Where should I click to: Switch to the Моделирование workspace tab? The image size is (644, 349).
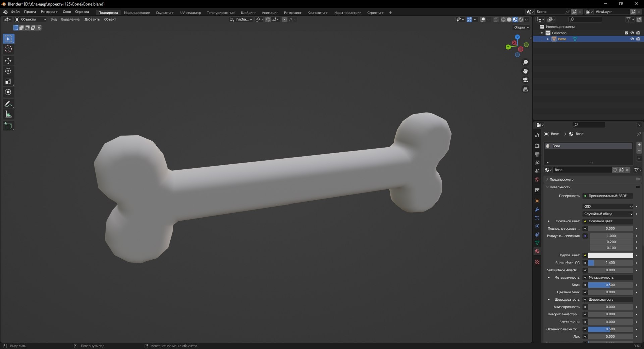pos(137,13)
